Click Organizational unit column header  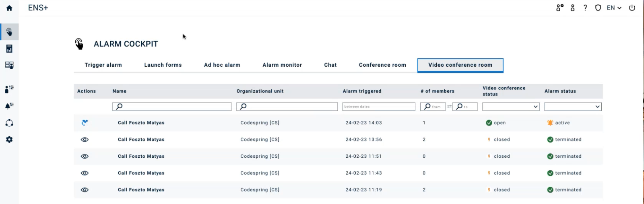tap(260, 91)
